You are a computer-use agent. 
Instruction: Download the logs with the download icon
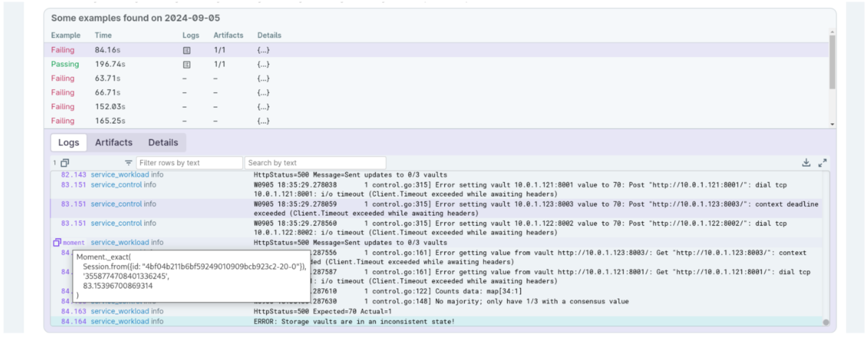pyautogui.click(x=806, y=163)
